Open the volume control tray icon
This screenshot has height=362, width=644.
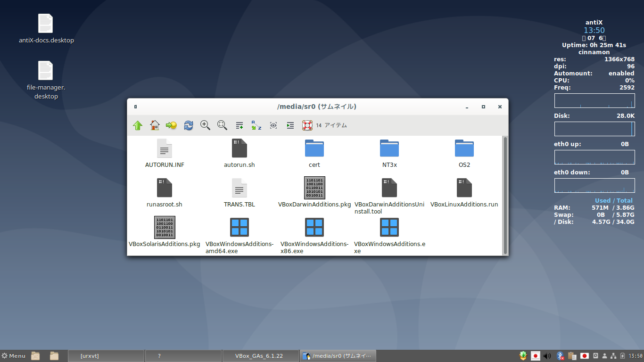point(547,356)
